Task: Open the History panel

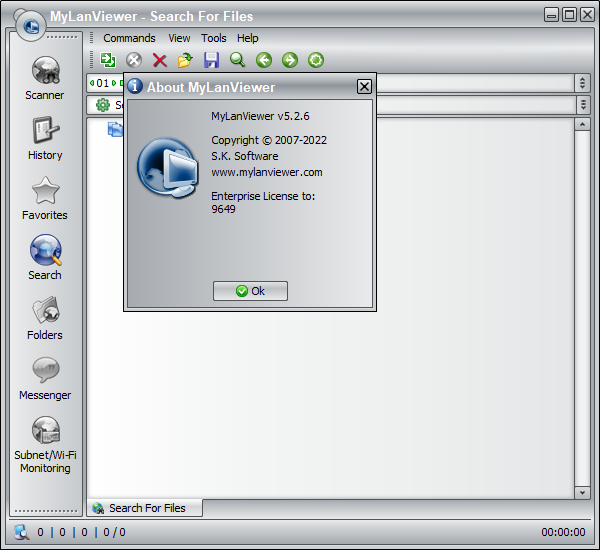Action: (45, 138)
